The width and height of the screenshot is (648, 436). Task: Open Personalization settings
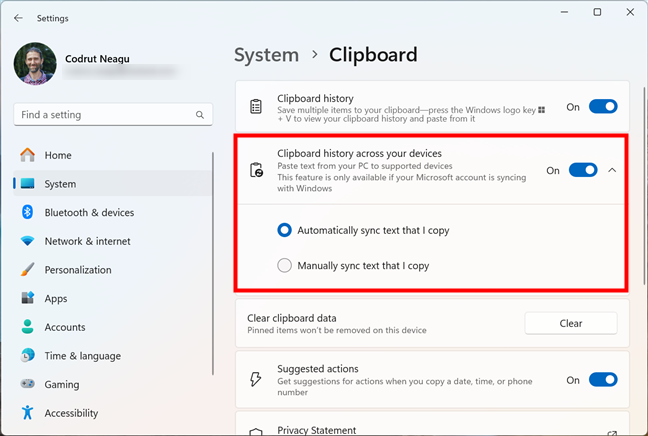click(113, 269)
